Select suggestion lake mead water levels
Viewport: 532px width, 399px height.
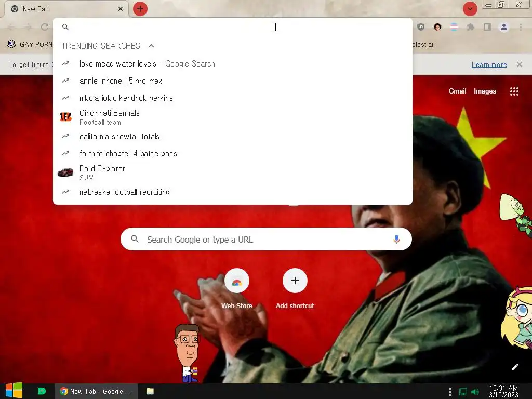coord(233,63)
